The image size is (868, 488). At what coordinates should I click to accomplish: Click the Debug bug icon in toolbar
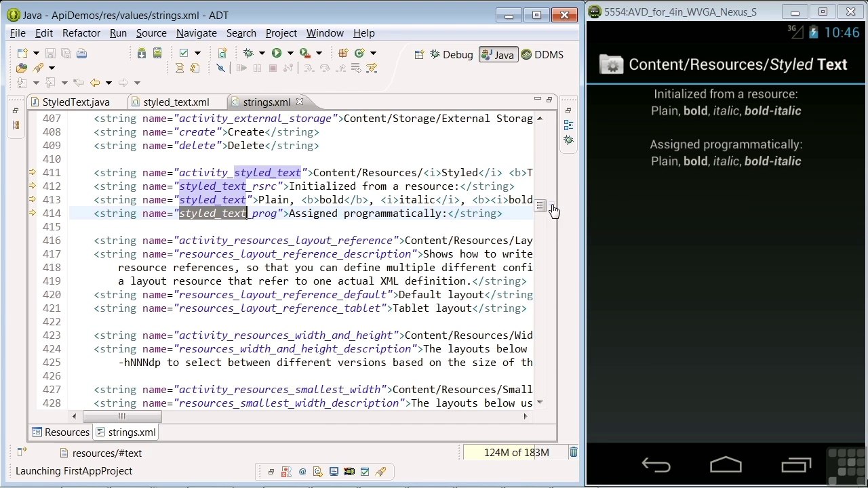click(248, 53)
